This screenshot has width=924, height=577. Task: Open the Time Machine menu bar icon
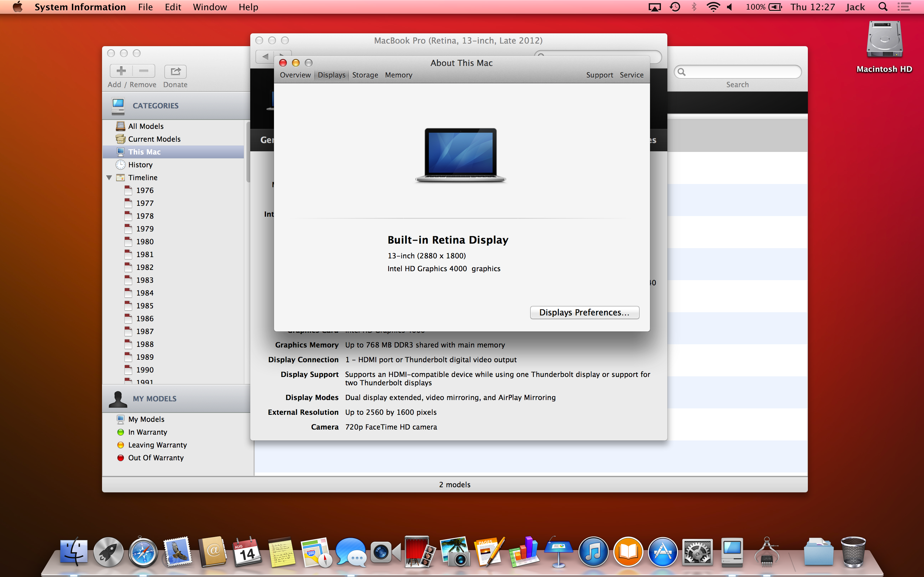click(x=675, y=7)
